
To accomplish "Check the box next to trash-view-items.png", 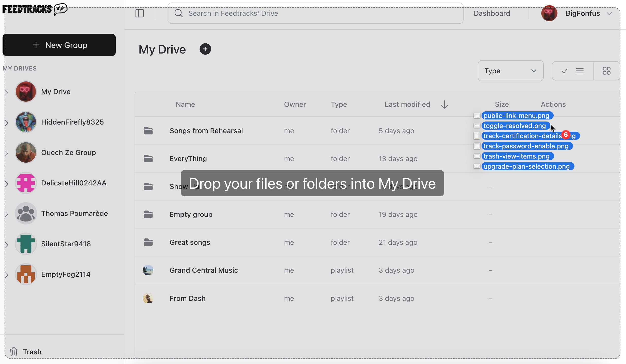I will pyautogui.click(x=477, y=156).
